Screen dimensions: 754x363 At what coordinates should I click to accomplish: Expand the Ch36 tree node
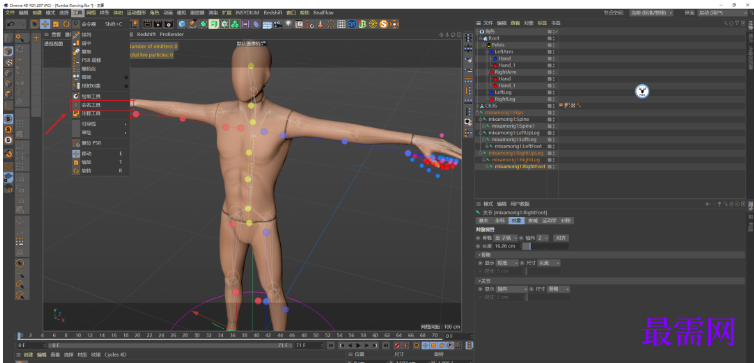[478, 106]
